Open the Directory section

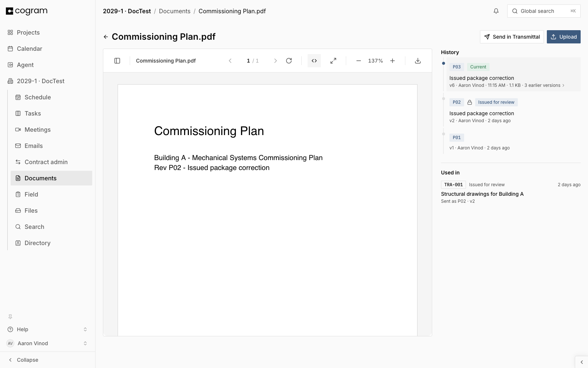point(51,243)
